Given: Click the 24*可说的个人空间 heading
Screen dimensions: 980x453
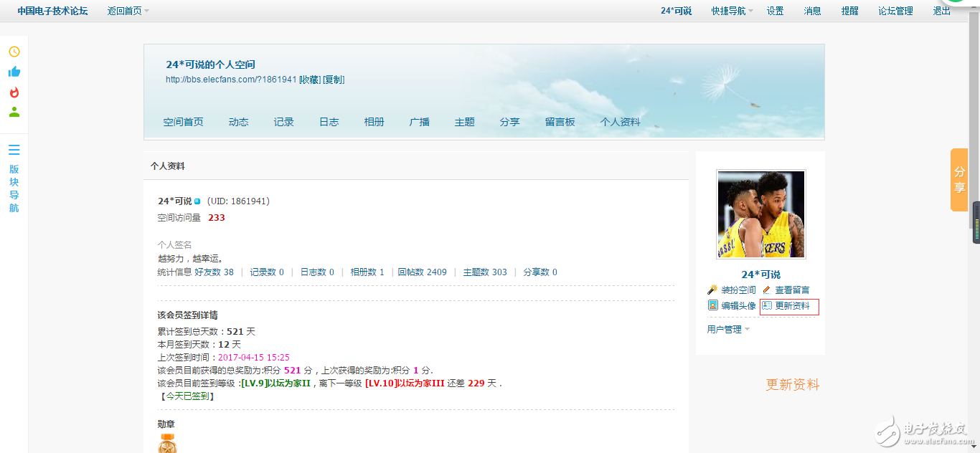Looking at the screenshot, I should (x=210, y=65).
